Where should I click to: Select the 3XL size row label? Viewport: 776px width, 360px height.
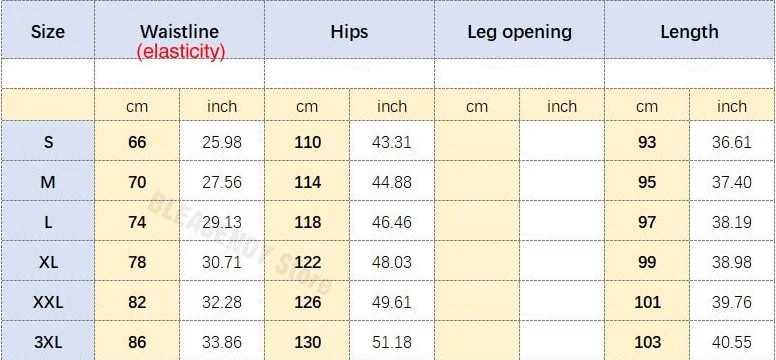pos(48,342)
